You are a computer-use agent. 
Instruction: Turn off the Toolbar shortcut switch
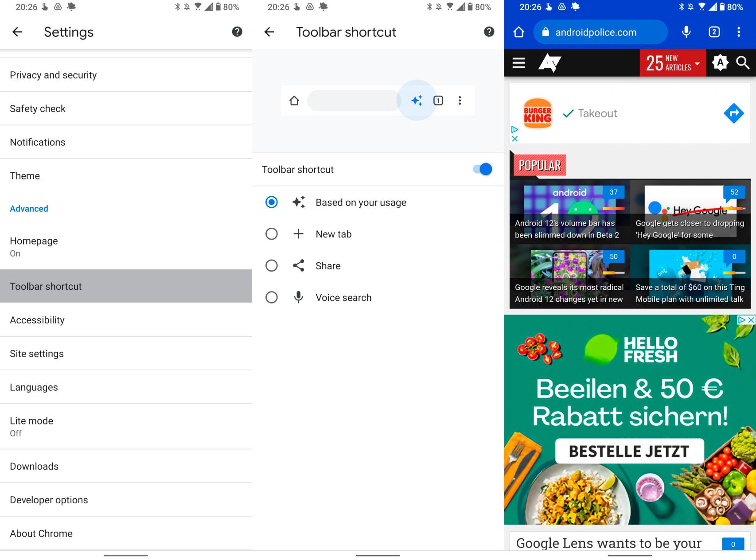click(482, 169)
